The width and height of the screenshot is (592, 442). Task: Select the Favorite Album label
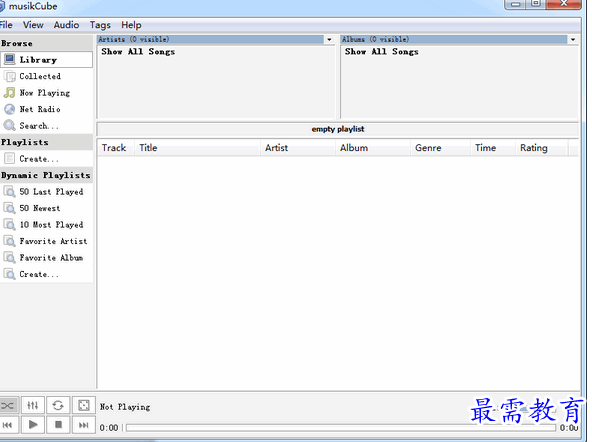[x=51, y=258]
